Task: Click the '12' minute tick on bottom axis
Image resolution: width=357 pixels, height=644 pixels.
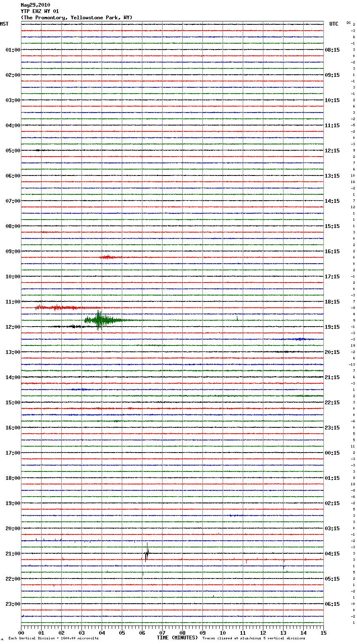Action: (x=263, y=633)
